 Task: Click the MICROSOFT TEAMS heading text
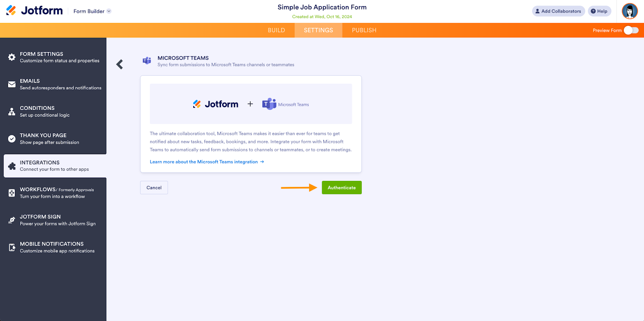(x=183, y=58)
